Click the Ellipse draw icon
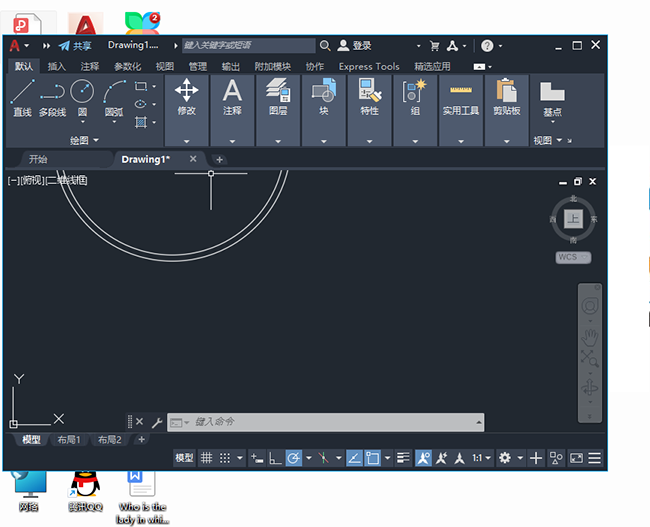650x527 pixels. pyautogui.click(x=141, y=104)
